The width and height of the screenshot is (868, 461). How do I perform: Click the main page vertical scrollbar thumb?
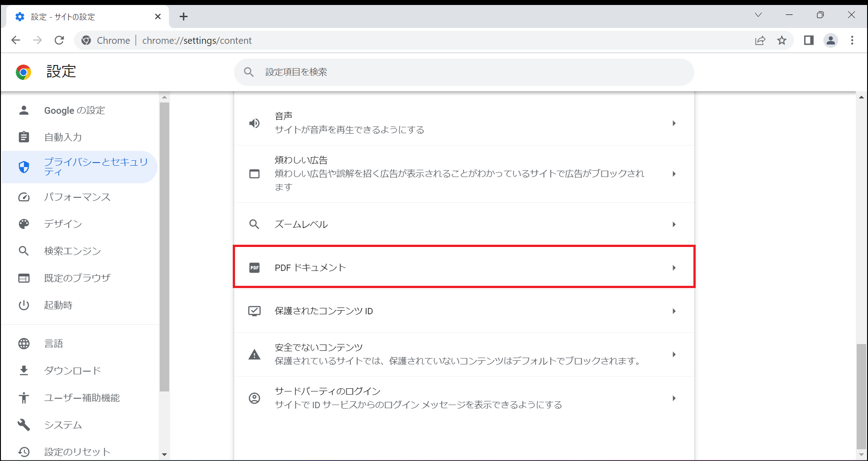861,396
